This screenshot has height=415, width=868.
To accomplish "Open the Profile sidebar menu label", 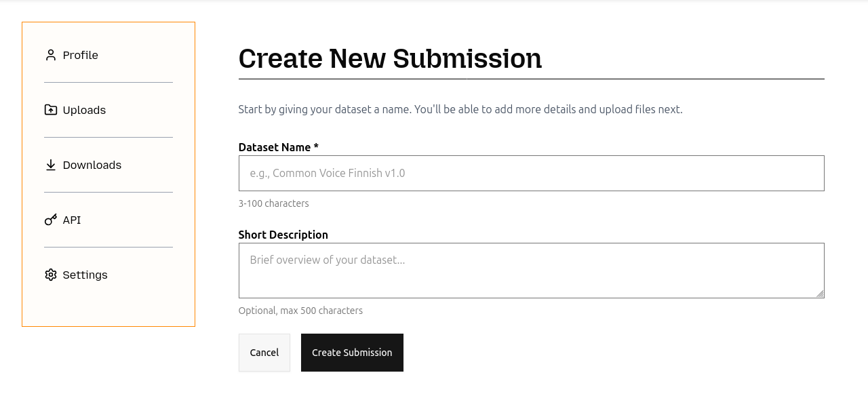I will point(80,55).
